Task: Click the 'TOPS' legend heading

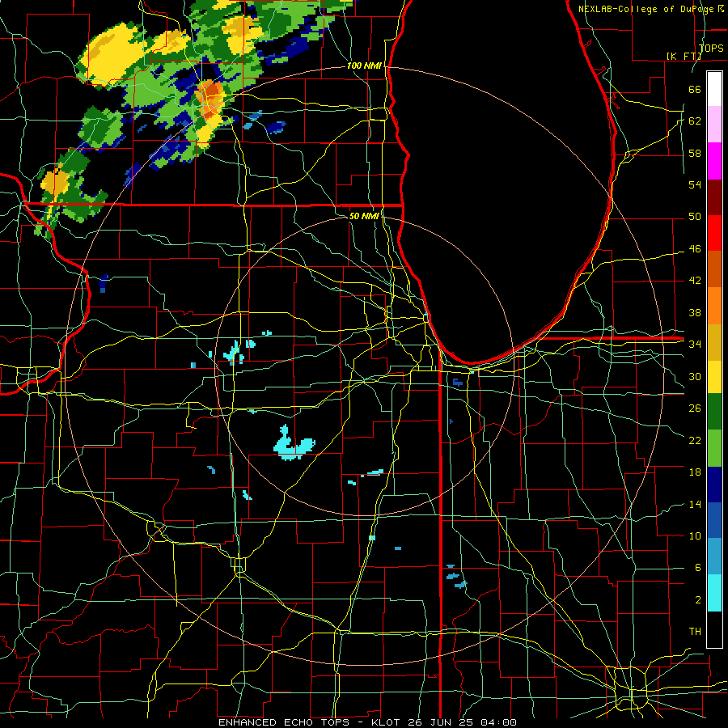Action: click(x=711, y=49)
